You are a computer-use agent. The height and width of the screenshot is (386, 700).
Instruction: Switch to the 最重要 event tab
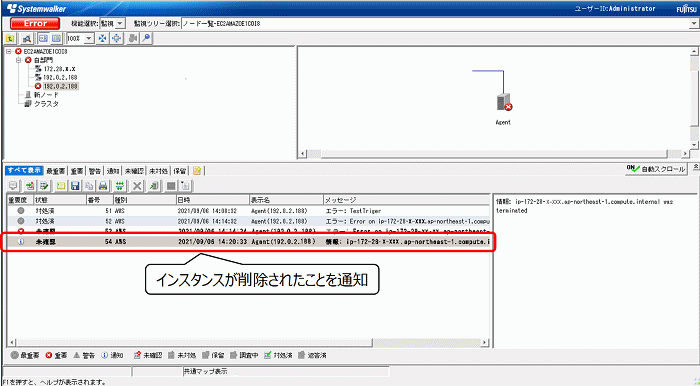(55, 171)
